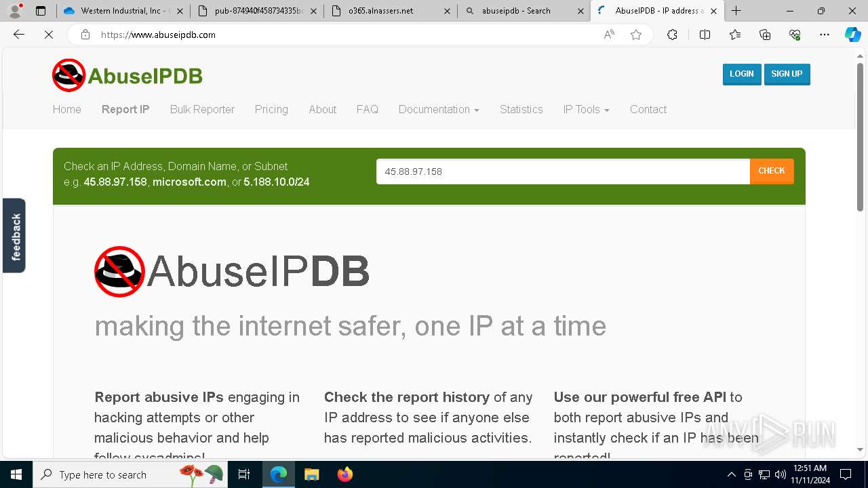Open the Report IP page
Screen dimensions: 868x488
pyautogui.click(x=125, y=109)
